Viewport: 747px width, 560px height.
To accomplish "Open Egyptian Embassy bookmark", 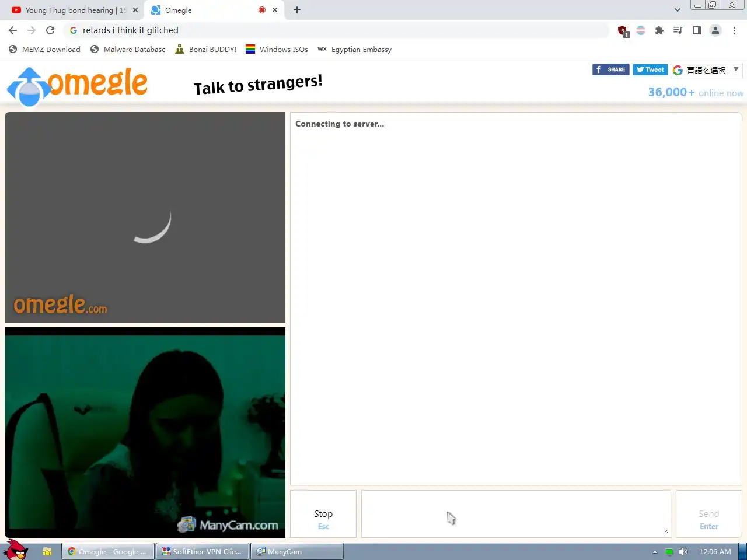I will click(x=354, y=50).
